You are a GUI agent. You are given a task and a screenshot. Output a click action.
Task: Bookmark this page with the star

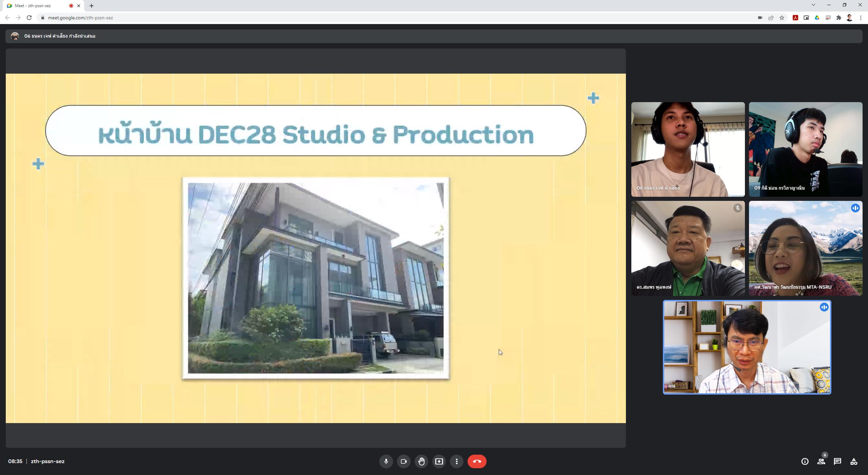782,18
